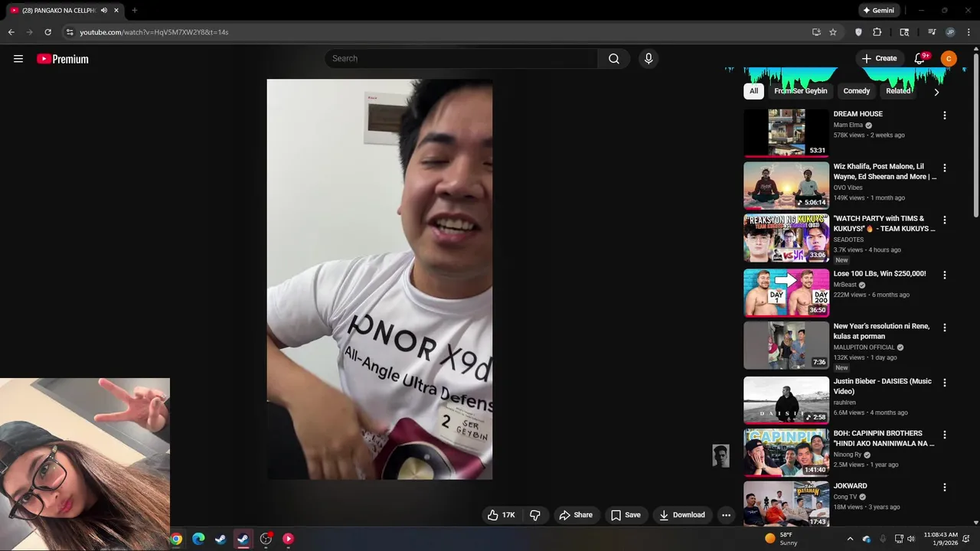The height and width of the screenshot is (551, 980).
Task: Open weather widget showing 58°F Sunny
Action: (x=782, y=539)
